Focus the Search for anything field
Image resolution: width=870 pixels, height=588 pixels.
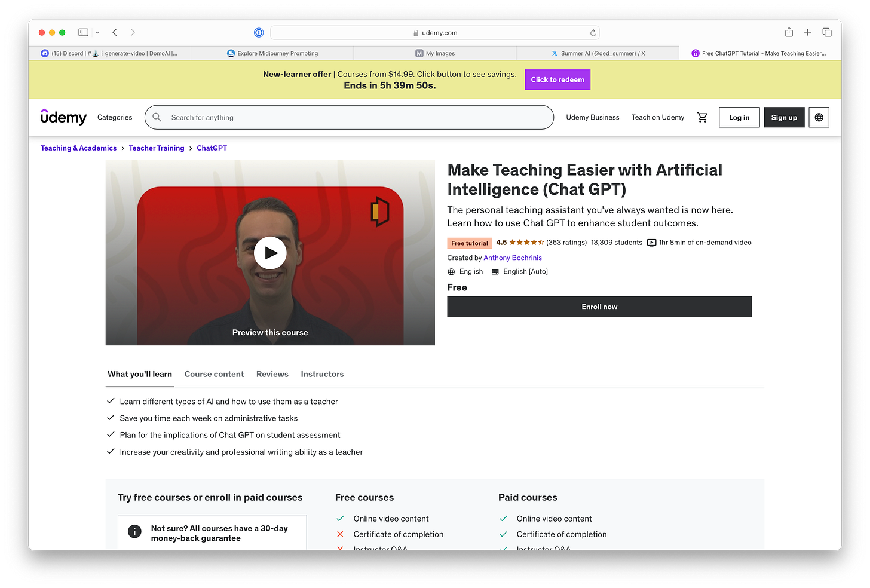pos(349,117)
